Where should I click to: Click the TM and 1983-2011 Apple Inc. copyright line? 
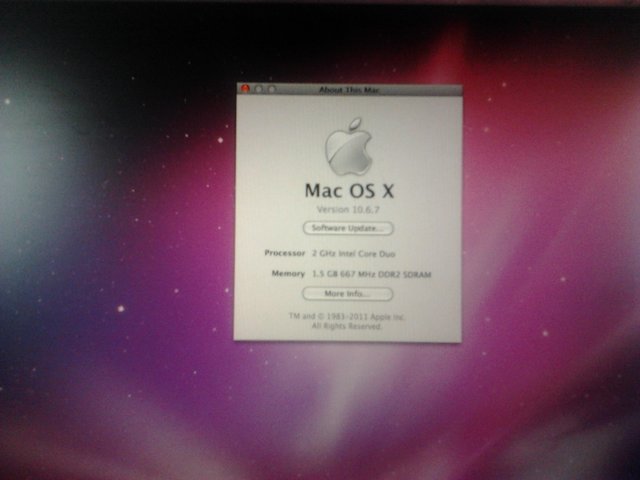(347, 316)
